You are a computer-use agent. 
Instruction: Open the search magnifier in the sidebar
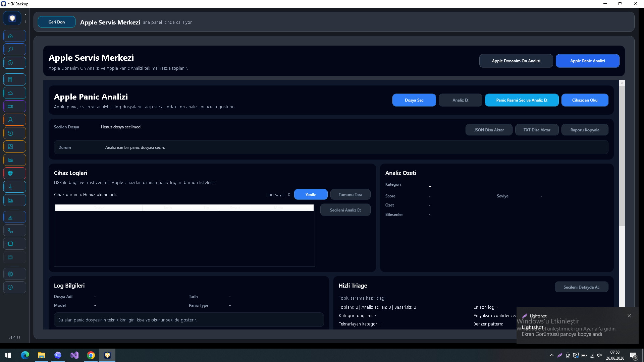coord(14,49)
